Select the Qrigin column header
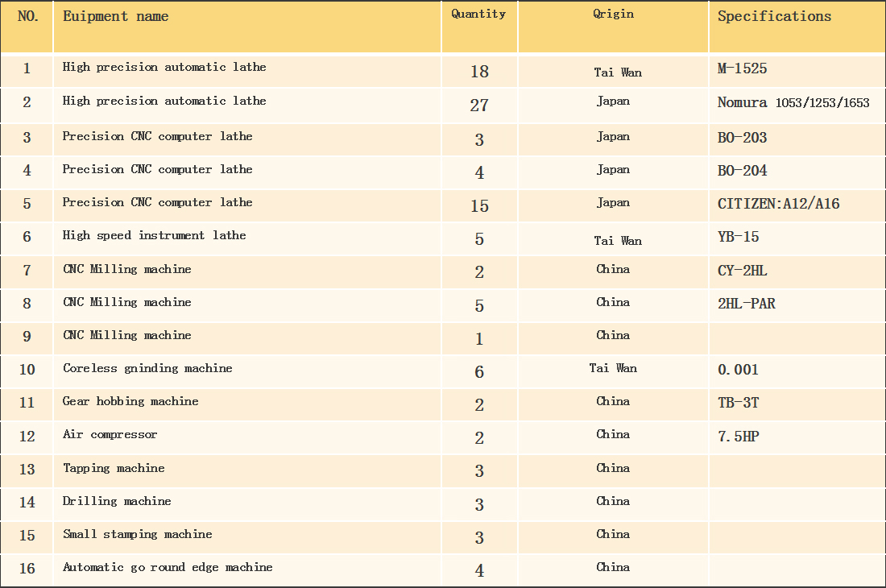Viewport: 886px width, 588px height. [x=613, y=14]
